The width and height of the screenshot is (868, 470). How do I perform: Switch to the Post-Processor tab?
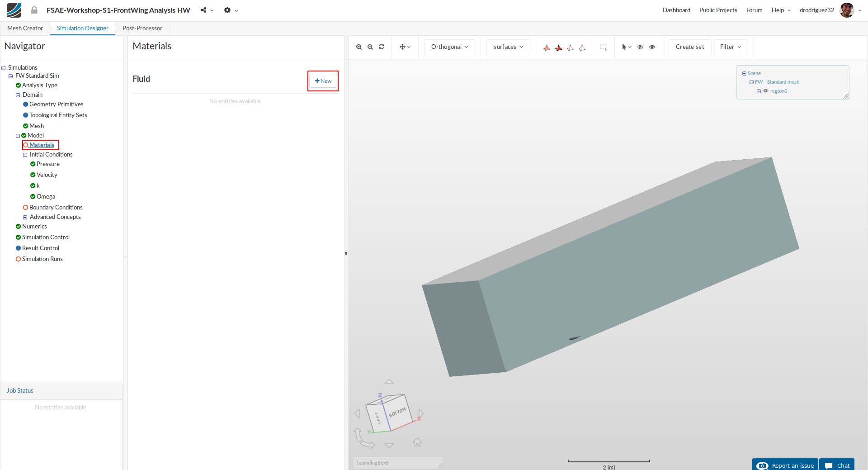142,28
